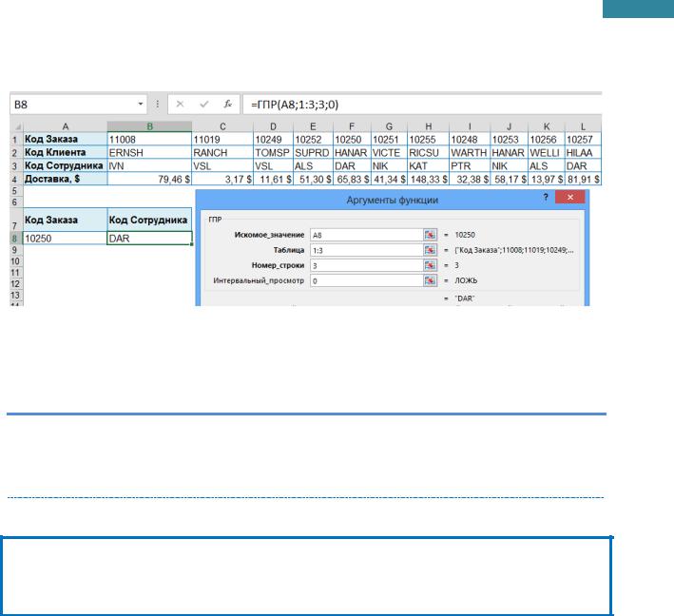Viewport: 674px width, 616px height.
Task: Close the Аргументы функции dialog
Action: click(x=570, y=196)
